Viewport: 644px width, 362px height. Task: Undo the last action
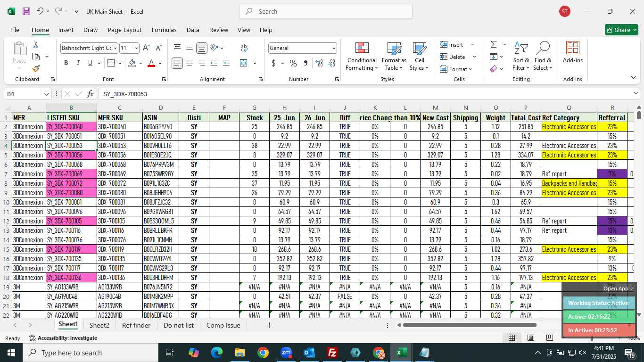[40, 11]
